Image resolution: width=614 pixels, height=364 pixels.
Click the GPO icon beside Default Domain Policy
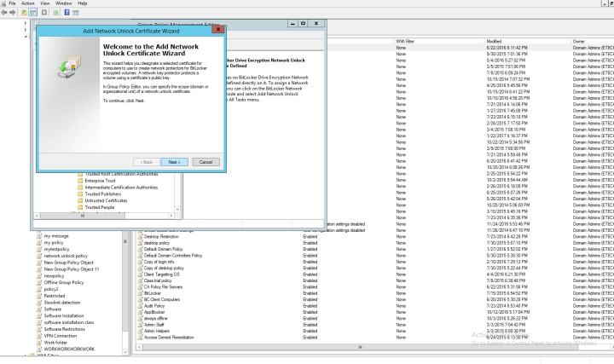pos(140,249)
